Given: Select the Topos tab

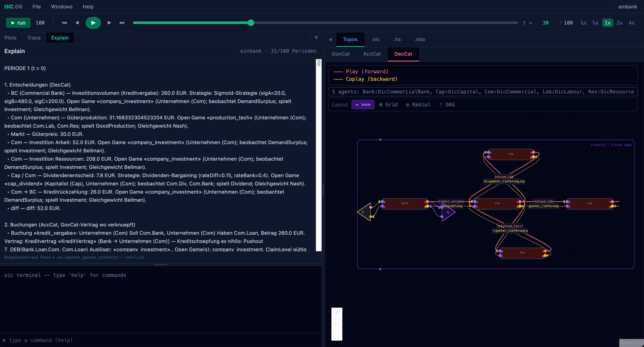Looking at the screenshot, I should (x=350, y=40).
